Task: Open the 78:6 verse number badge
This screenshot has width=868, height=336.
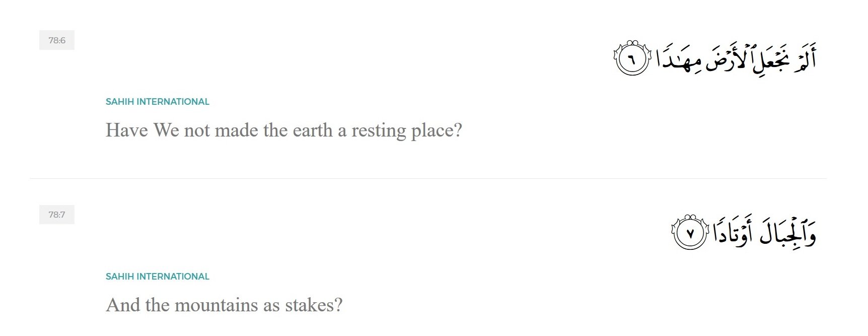Action: pyautogui.click(x=57, y=40)
